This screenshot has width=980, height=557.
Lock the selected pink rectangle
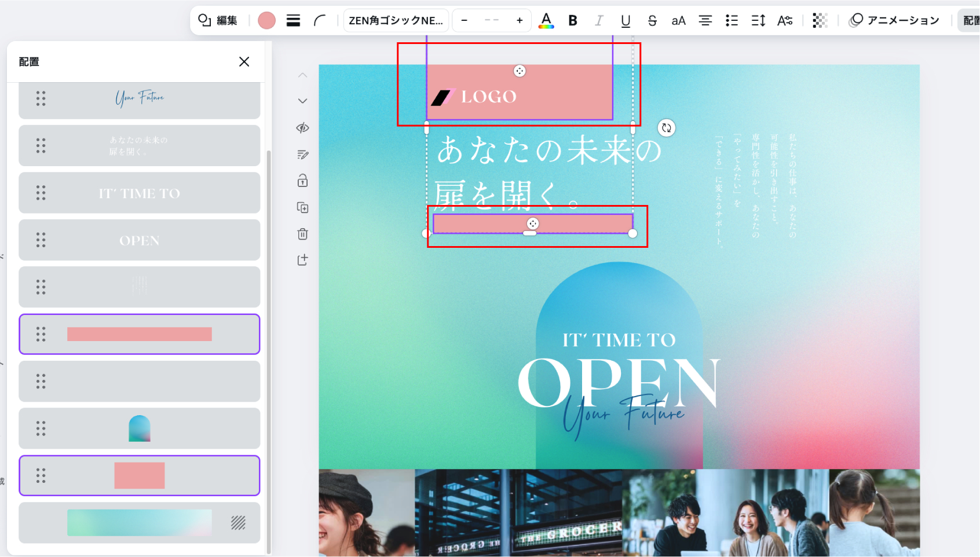pyautogui.click(x=302, y=181)
